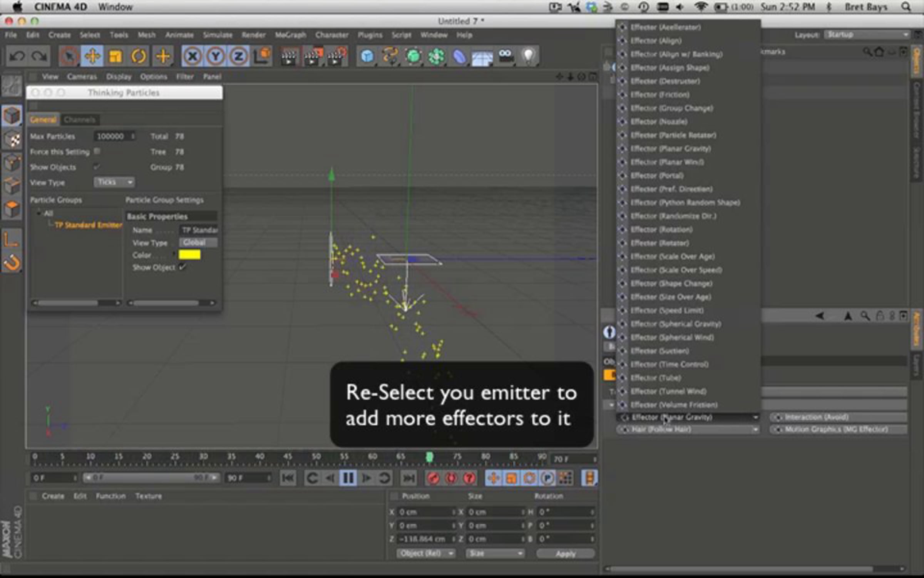
Task: Add a camera object
Action: click(506, 56)
